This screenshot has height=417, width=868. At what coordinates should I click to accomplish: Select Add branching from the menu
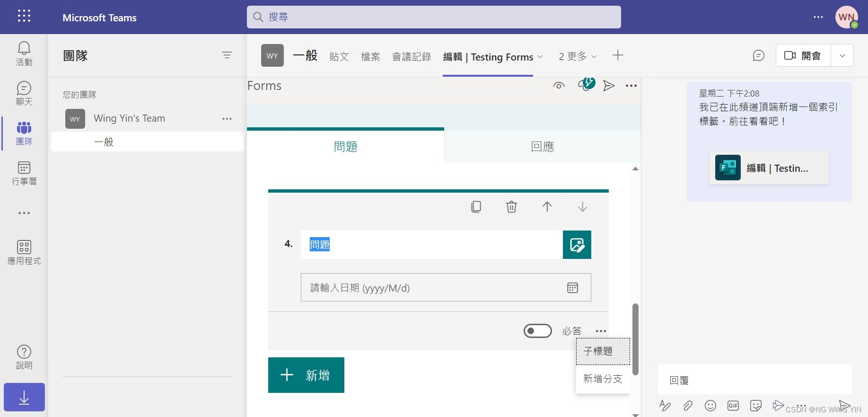(x=603, y=379)
